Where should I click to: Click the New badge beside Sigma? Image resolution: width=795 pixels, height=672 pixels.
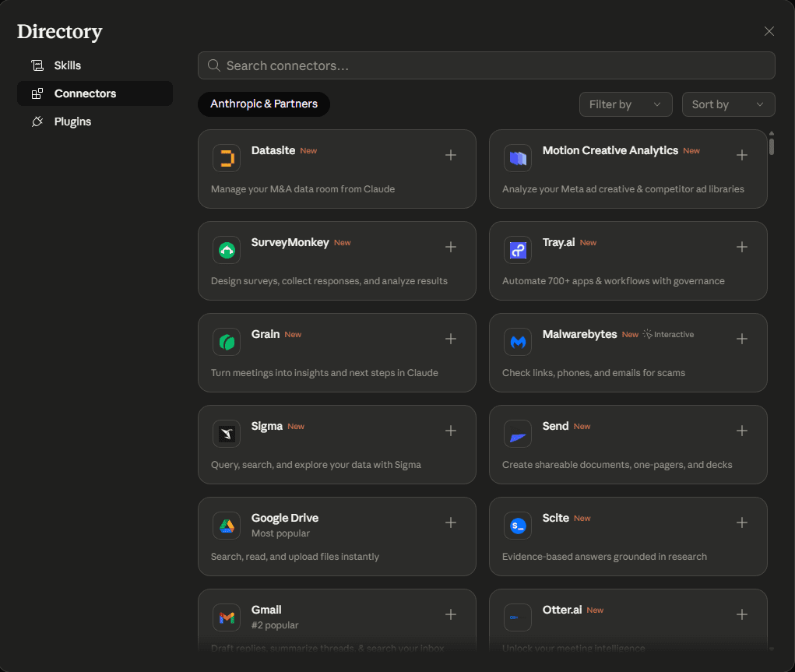point(296,427)
